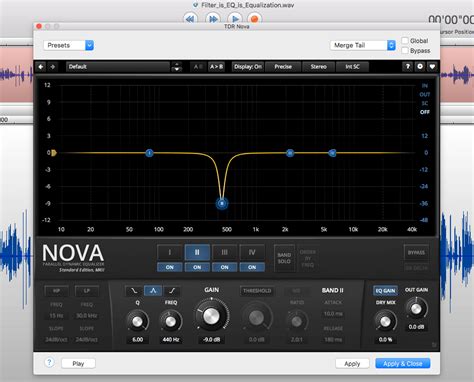Enable the HP high-pass filter
Image resolution: width=474 pixels, height=382 pixels.
pos(56,291)
